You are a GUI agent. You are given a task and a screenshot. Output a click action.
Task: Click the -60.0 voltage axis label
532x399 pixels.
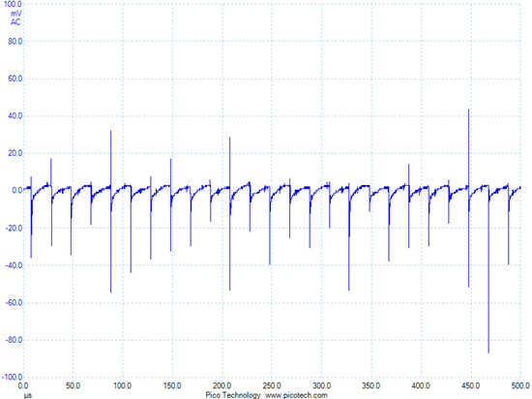tap(14, 303)
